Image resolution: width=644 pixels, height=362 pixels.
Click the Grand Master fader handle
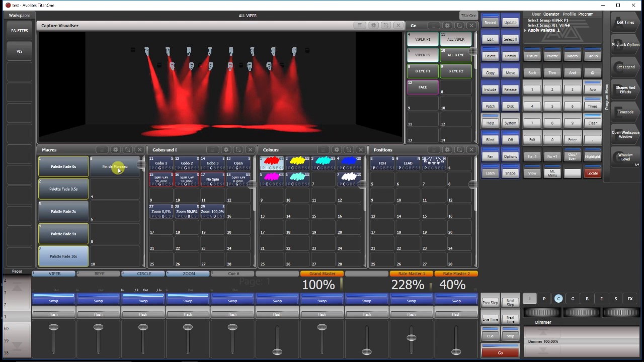coord(322,327)
